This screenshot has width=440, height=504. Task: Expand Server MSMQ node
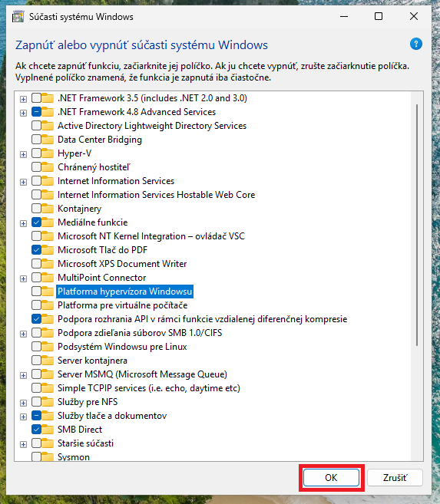pyautogui.click(x=23, y=375)
